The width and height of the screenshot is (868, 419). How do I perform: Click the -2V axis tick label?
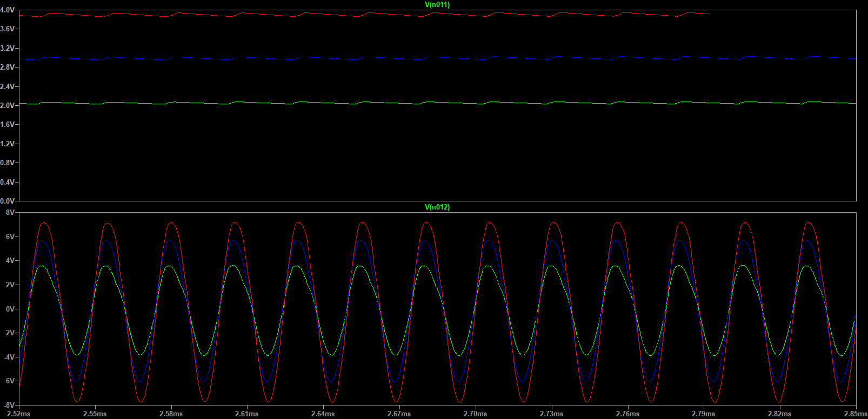pyautogui.click(x=9, y=333)
